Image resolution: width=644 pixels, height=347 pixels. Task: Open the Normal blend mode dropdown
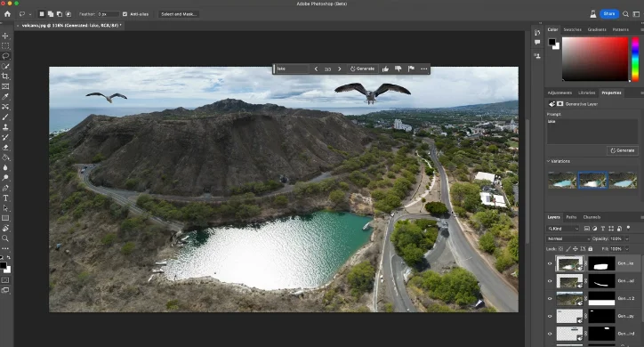[568, 238]
